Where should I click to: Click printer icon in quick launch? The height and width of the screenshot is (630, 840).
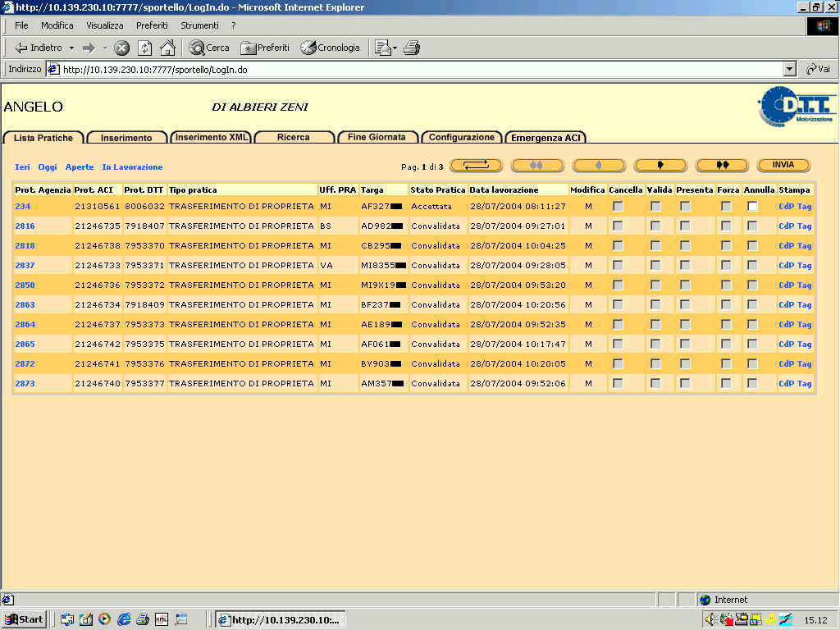tap(143, 619)
